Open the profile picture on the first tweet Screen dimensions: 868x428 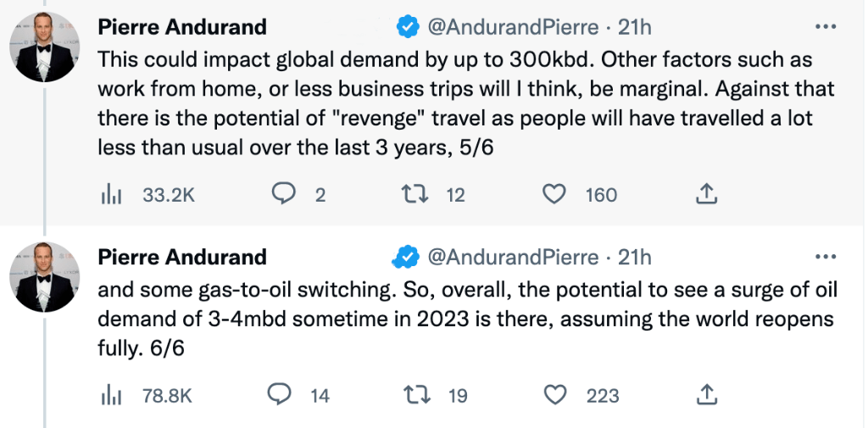[43, 47]
